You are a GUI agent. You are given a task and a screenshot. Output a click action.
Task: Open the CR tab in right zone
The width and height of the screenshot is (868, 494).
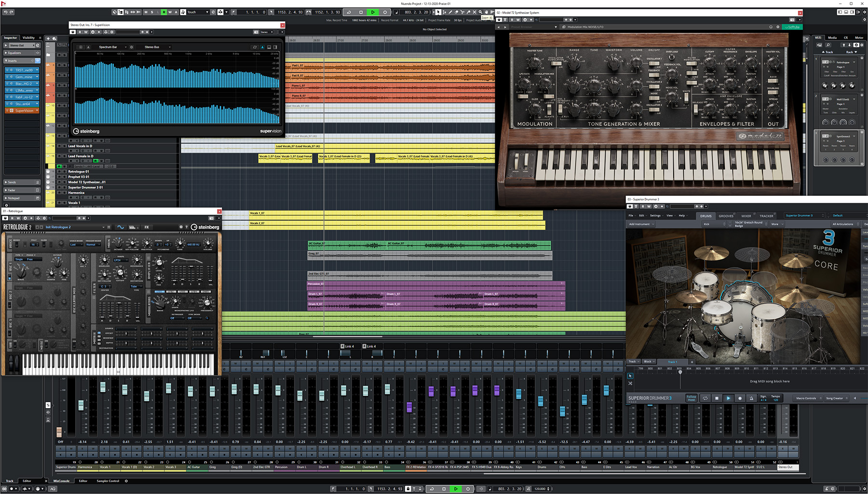coord(846,38)
